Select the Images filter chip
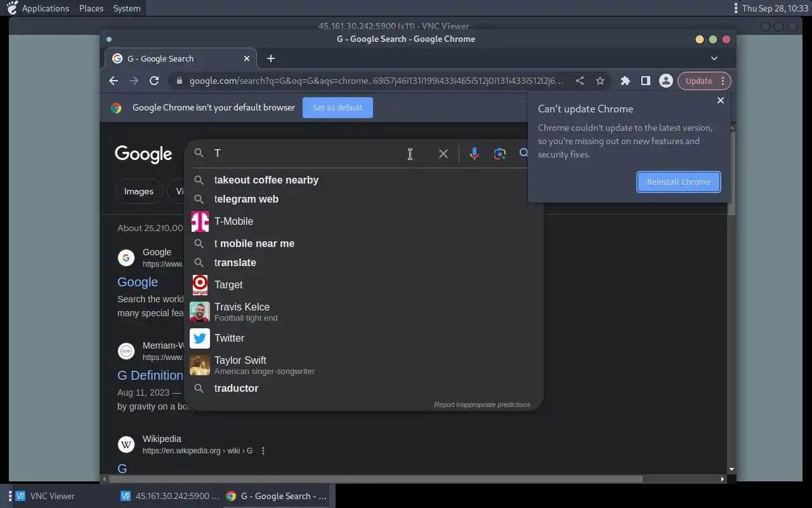Screen dimensions: 812x508 tap(139, 191)
